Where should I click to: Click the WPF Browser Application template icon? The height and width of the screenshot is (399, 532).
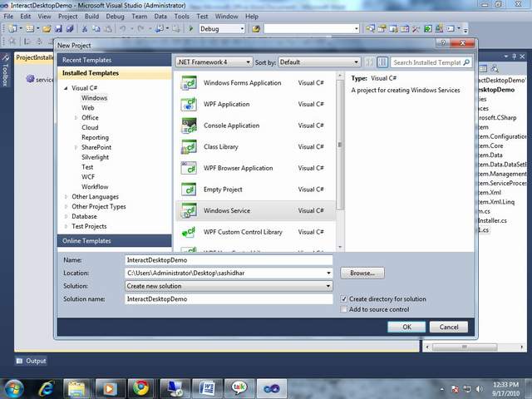coord(189,168)
